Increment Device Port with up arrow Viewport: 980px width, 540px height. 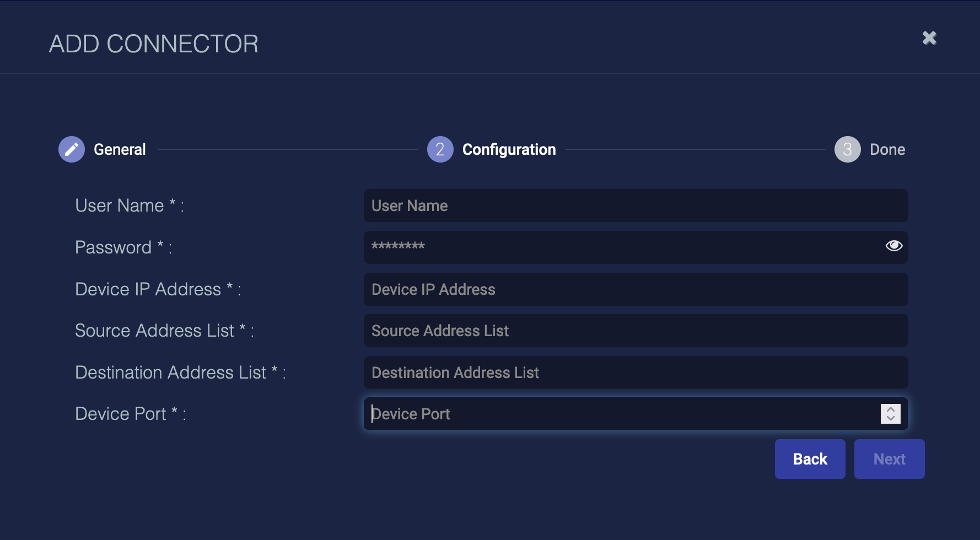tap(890, 409)
